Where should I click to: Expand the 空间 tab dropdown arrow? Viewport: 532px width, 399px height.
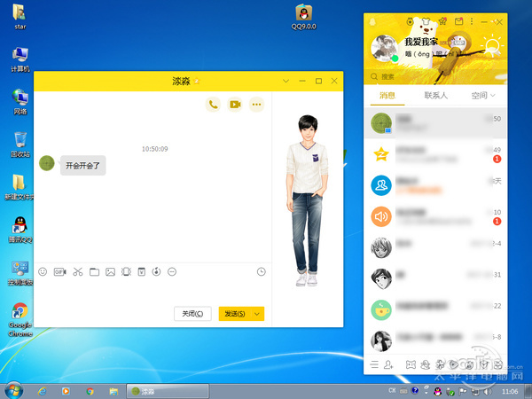click(x=493, y=96)
